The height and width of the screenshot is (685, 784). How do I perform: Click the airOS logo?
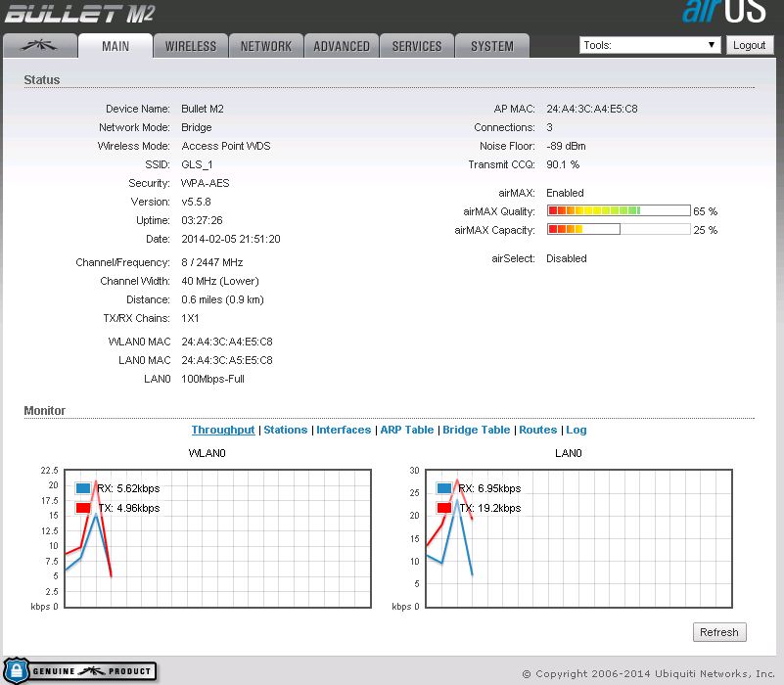(724, 11)
